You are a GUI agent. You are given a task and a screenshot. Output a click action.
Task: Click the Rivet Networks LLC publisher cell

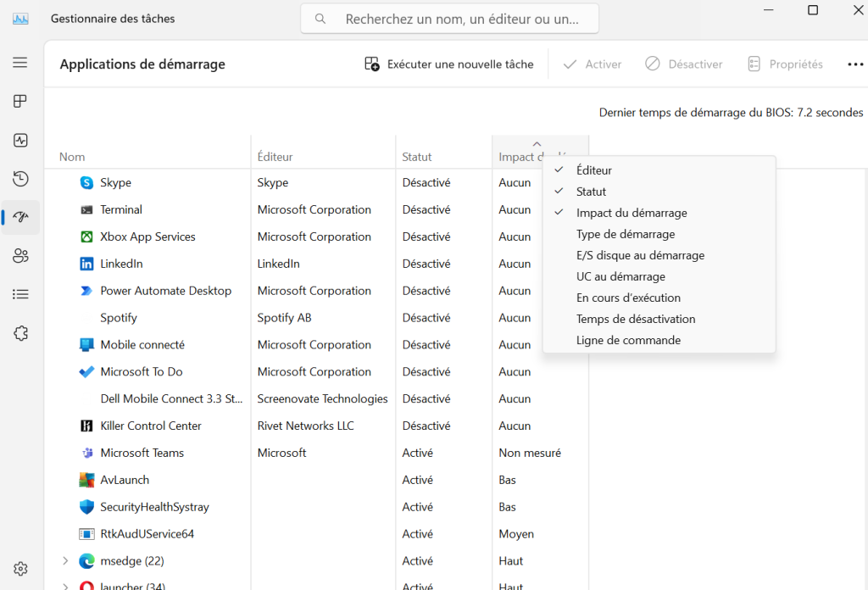click(305, 426)
